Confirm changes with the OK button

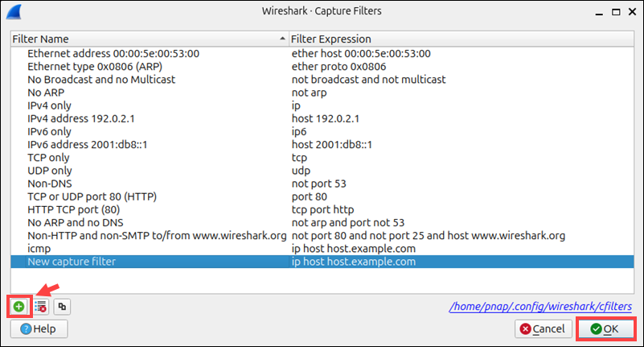click(605, 329)
